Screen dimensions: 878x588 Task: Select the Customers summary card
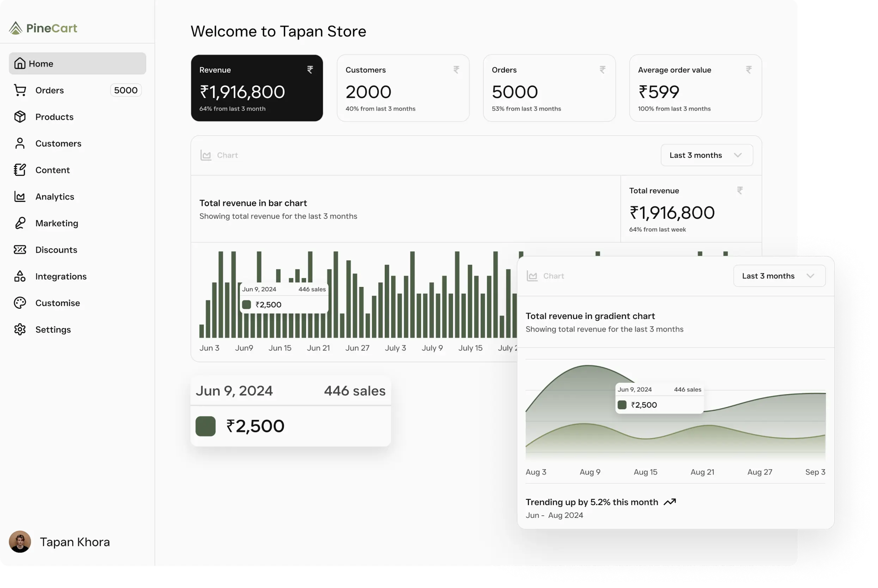pos(403,88)
